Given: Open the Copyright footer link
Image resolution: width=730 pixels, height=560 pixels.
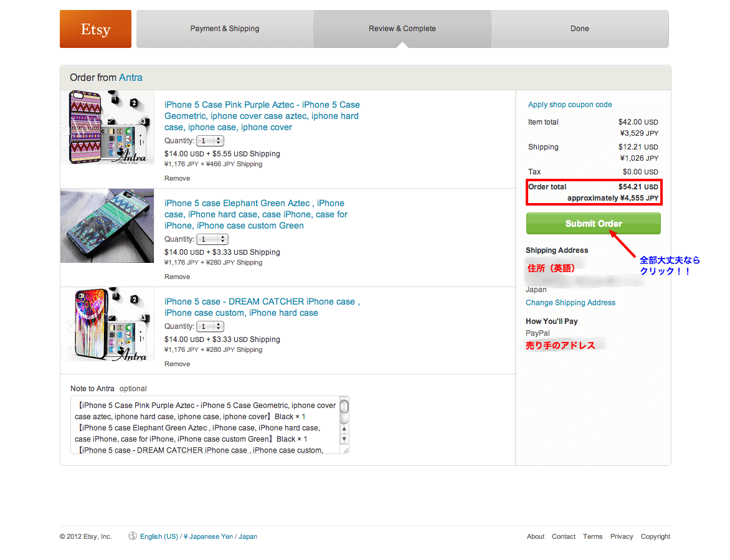Looking at the screenshot, I should pyautogui.click(x=655, y=536).
